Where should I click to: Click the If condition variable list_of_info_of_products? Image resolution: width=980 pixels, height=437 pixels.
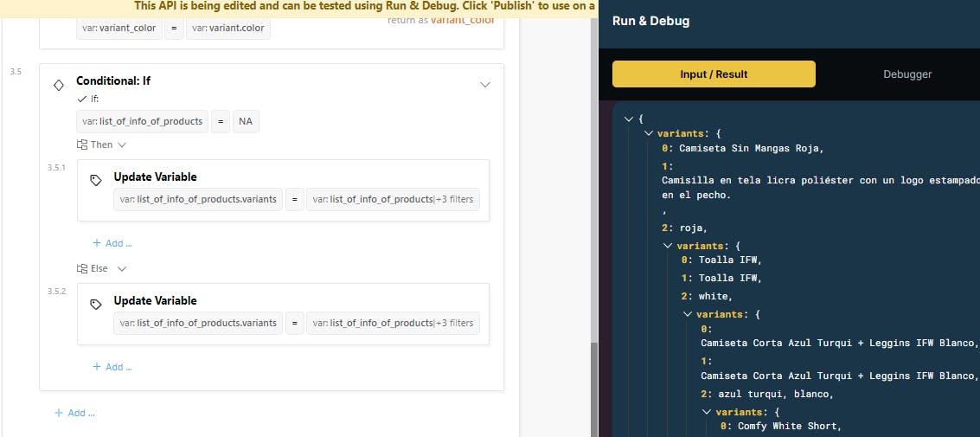pyautogui.click(x=143, y=121)
